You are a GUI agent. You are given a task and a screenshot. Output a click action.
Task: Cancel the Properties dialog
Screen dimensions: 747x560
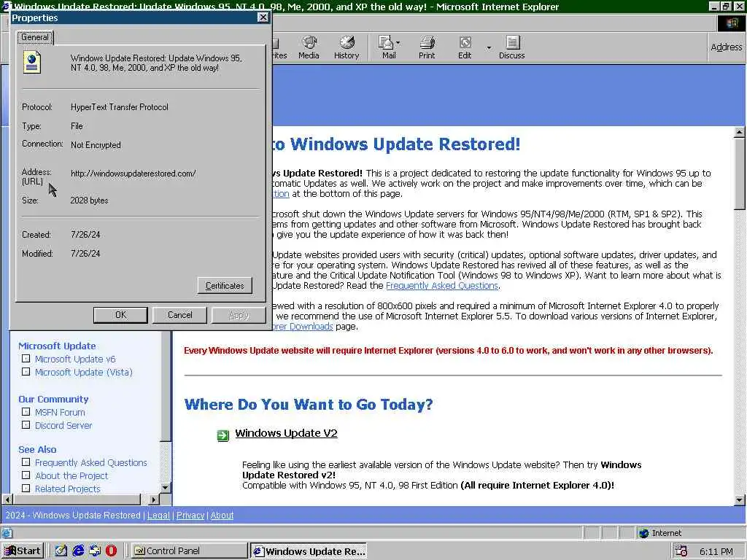[x=179, y=315]
